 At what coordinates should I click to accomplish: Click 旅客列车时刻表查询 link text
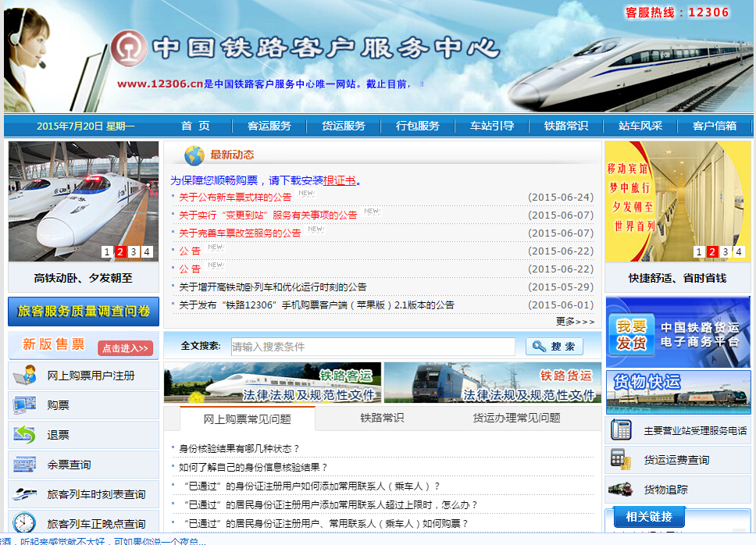click(96, 494)
